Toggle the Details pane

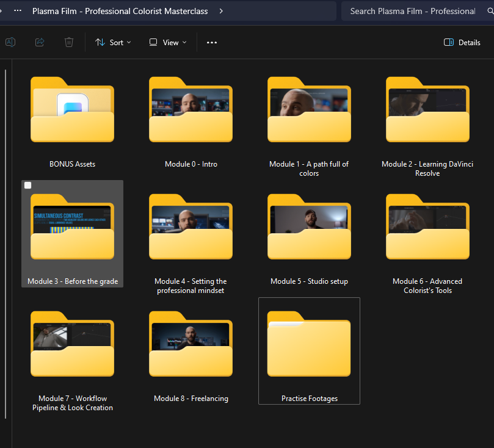[462, 43]
